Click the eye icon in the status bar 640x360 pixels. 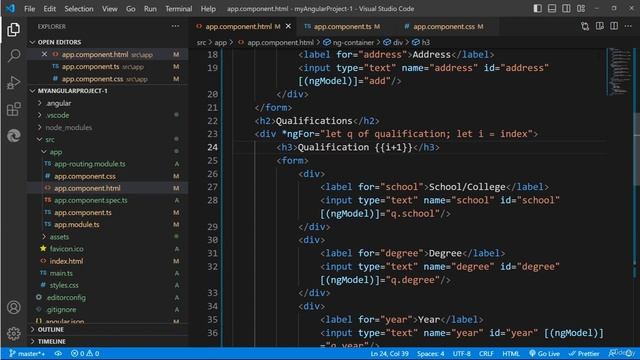(x=58, y=353)
